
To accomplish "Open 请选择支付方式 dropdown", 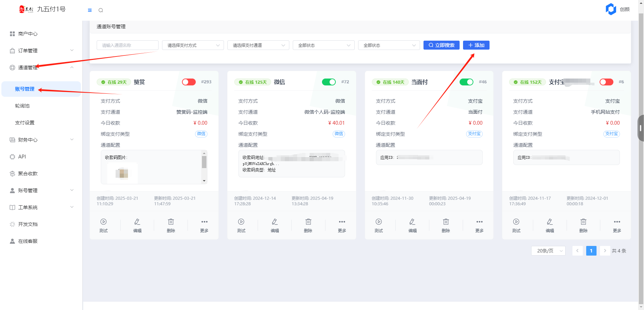I will pyautogui.click(x=193, y=45).
